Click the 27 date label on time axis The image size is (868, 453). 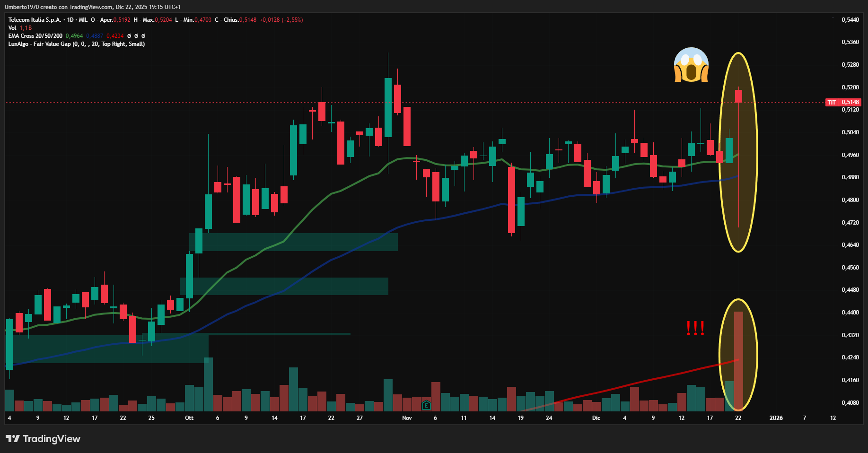[359, 418]
